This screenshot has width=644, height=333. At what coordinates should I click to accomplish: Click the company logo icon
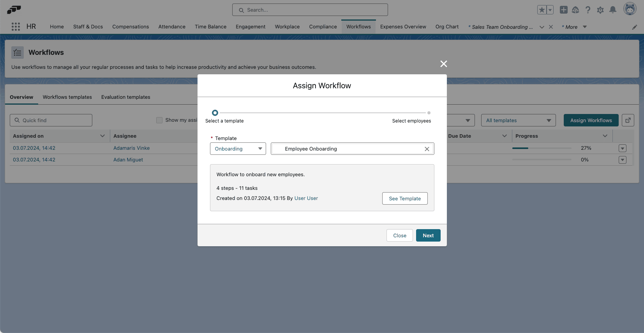pos(14,10)
